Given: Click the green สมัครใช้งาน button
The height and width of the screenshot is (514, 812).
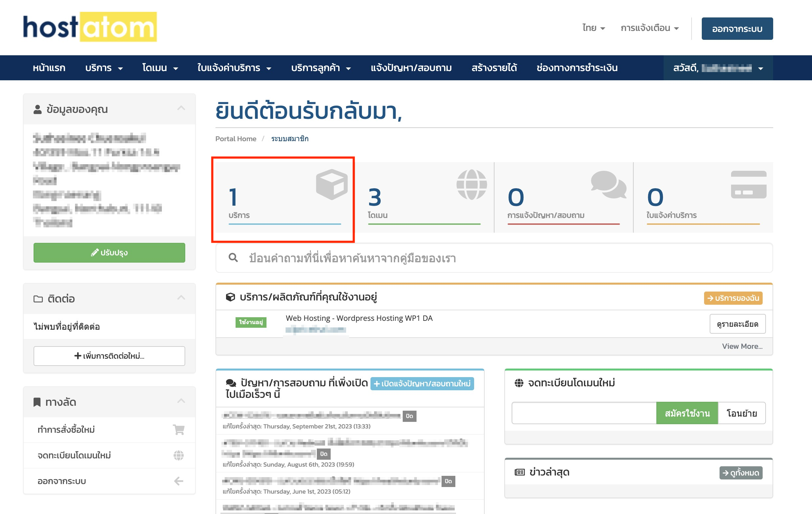Looking at the screenshot, I should coord(687,413).
